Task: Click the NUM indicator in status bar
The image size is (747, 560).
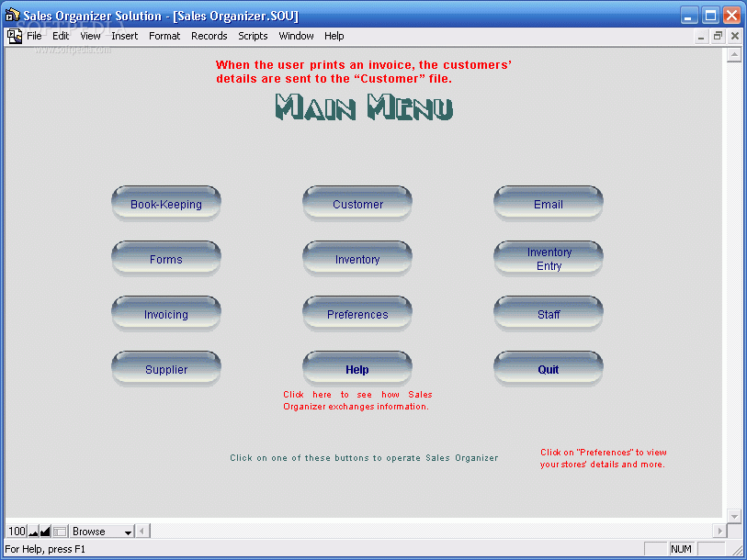Action: pos(681,549)
